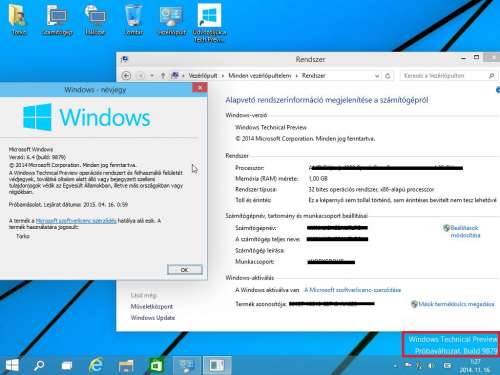Click the search magnifier in Rendszer window
Viewport: 500px width, 375px height.
(x=491, y=76)
